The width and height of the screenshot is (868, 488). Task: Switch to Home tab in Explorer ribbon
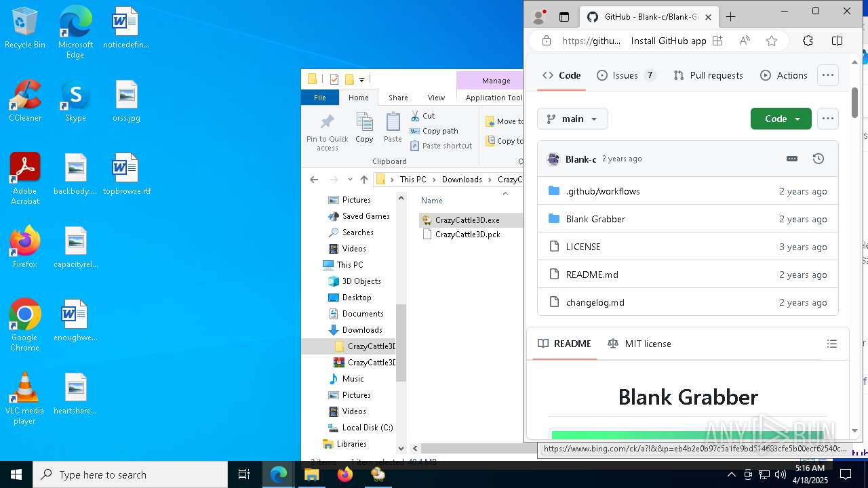(x=359, y=98)
